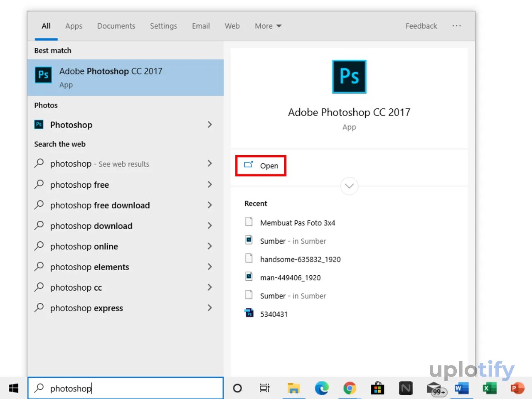Open the three-dot options menu
Image resolution: width=532 pixels, height=399 pixels.
pos(457,26)
